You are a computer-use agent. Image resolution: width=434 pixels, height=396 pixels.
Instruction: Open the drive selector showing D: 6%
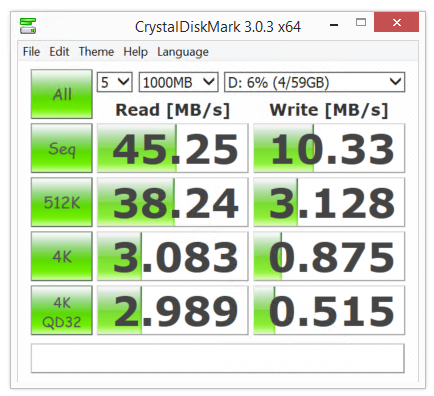[x=314, y=82]
